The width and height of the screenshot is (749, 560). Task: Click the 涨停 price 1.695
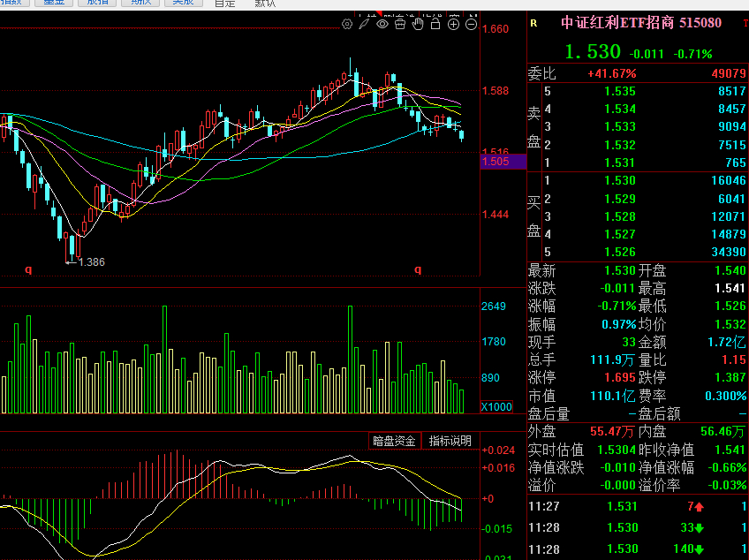[x=620, y=377]
